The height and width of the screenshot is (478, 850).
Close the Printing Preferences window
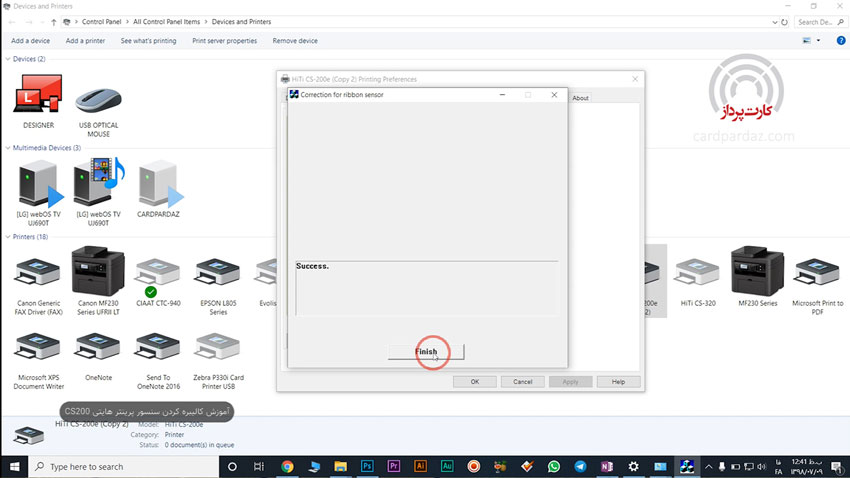(x=635, y=79)
